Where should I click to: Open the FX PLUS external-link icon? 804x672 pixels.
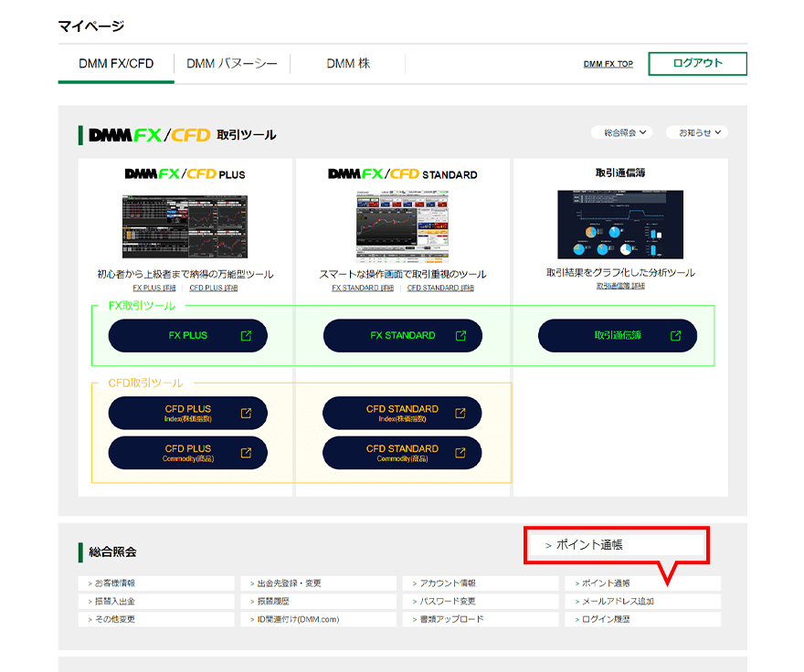(x=246, y=336)
